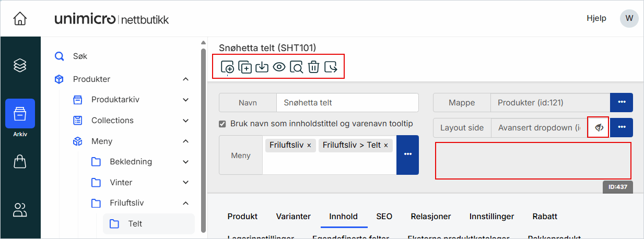Open the shopping bag sidebar icon

coord(20,162)
